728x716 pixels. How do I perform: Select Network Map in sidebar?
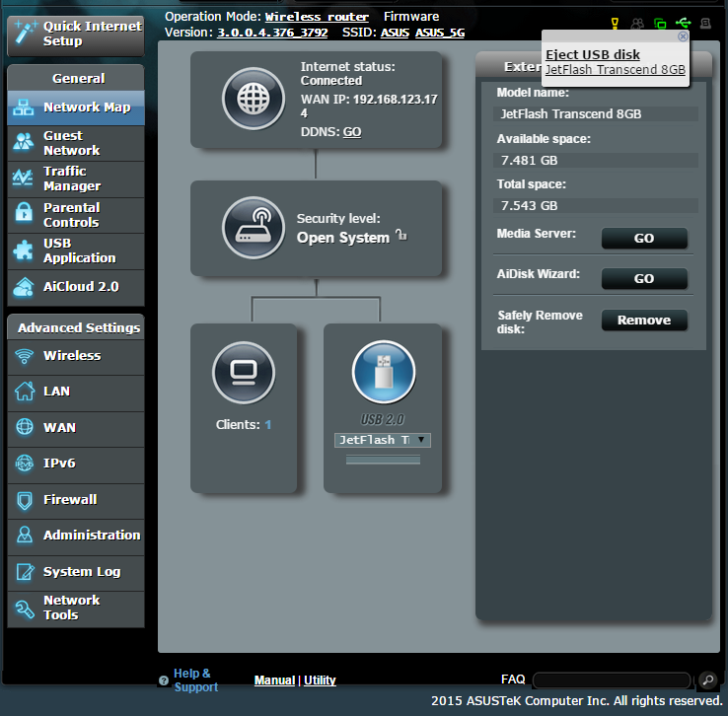point(76,107)
